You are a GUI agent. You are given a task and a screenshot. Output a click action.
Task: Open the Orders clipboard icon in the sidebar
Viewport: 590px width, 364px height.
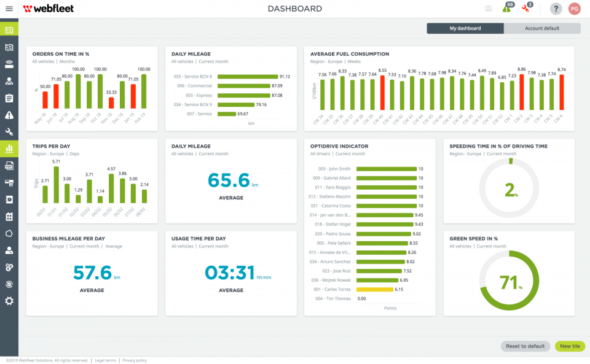9,97
